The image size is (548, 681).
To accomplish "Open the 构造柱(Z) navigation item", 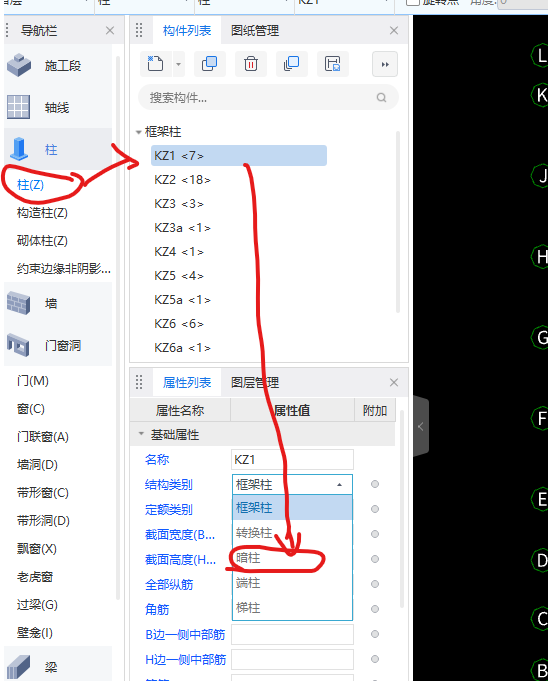I will (x=42, y=213).
